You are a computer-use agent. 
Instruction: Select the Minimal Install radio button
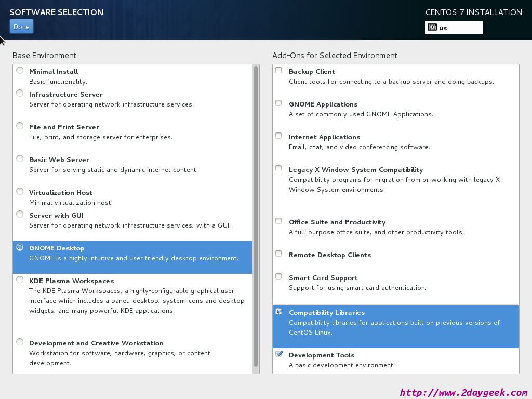point(20,70)
